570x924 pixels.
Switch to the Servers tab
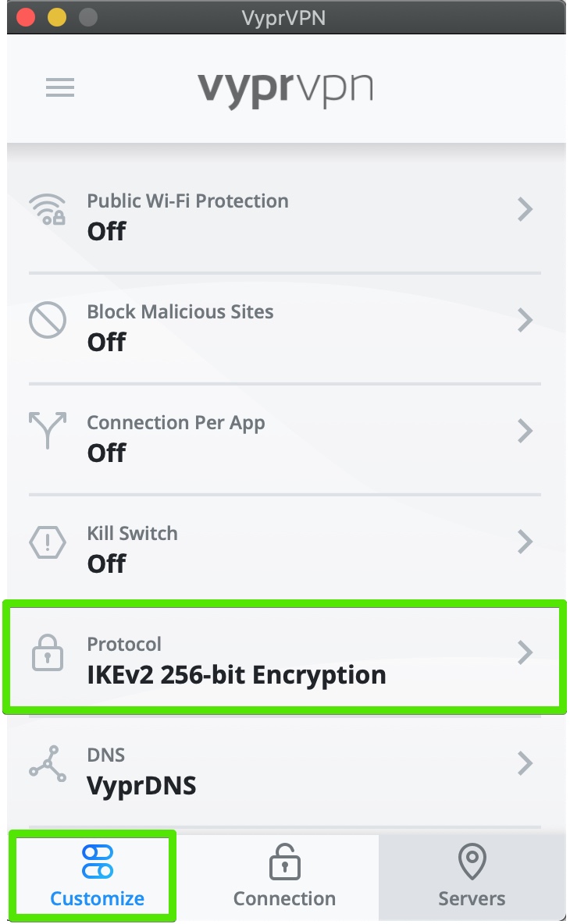472,876
